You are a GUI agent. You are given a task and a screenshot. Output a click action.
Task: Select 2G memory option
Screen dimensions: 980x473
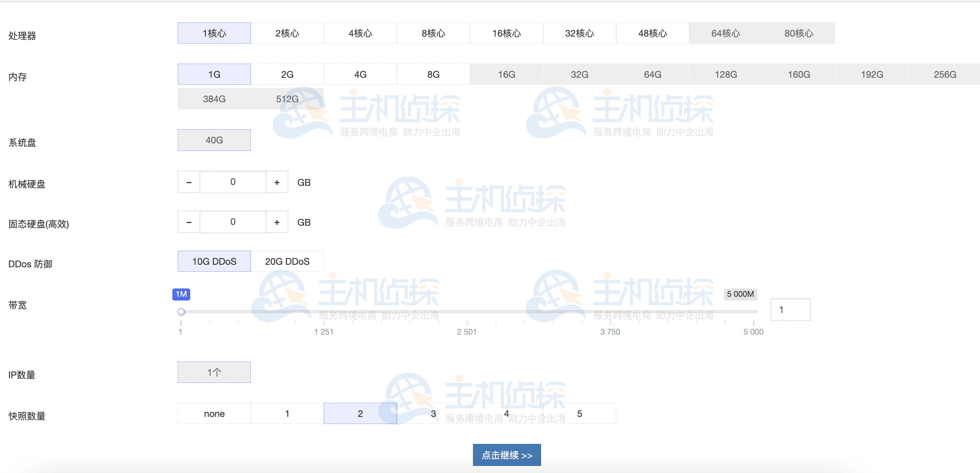[287, 74]
